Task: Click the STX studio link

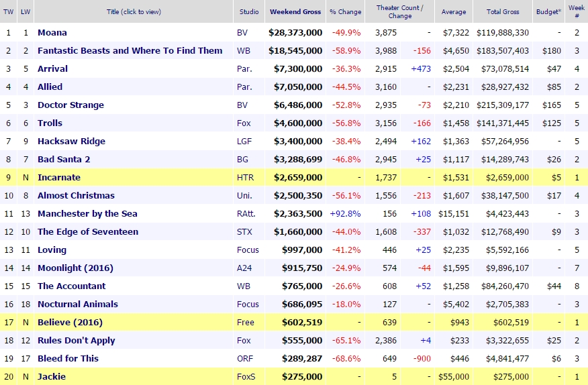Action: tap(244, 231)
